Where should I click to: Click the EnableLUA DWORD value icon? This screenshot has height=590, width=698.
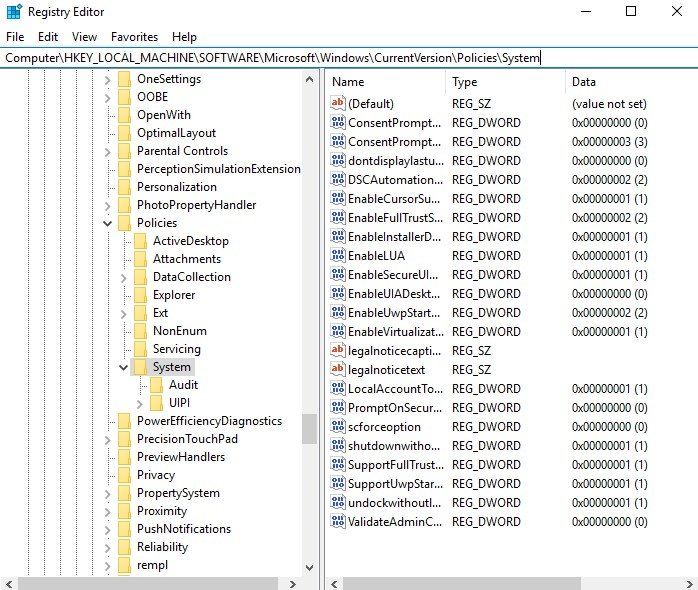[x=337, y=256]
